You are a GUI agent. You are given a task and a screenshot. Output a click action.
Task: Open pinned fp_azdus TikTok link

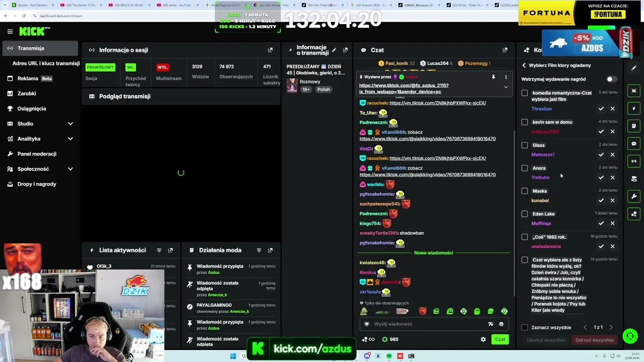pos(404,89)
